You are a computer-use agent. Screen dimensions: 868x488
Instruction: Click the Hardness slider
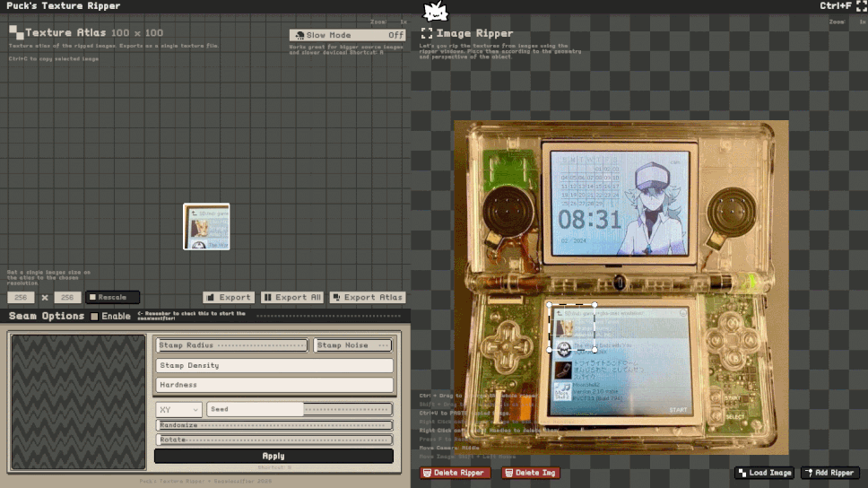(274, 385)
